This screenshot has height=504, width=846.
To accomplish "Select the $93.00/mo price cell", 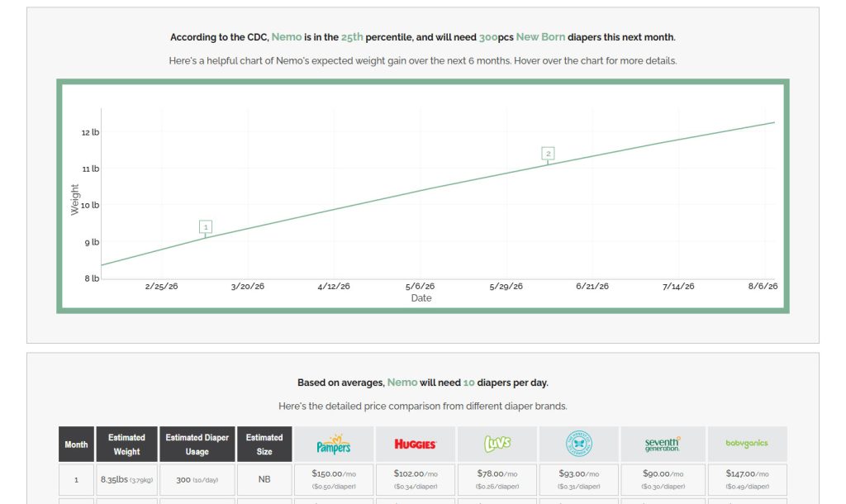I will [578, 479].
